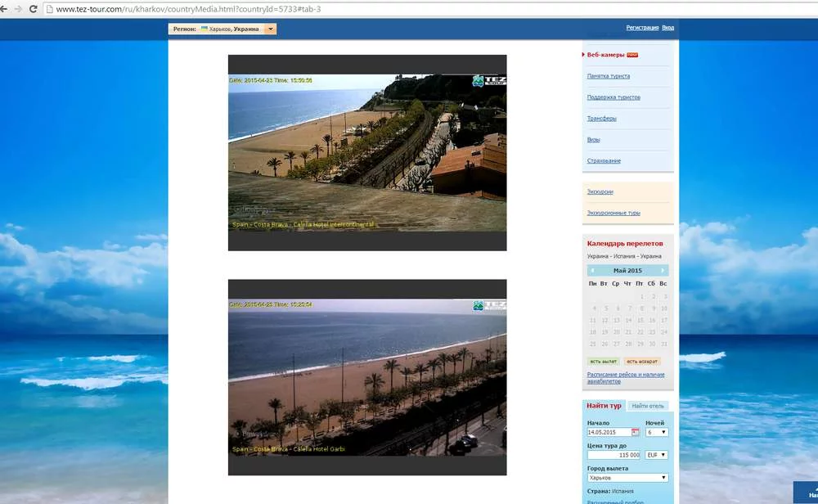Open Визы link
818x504 pixels.
point(593,140)
